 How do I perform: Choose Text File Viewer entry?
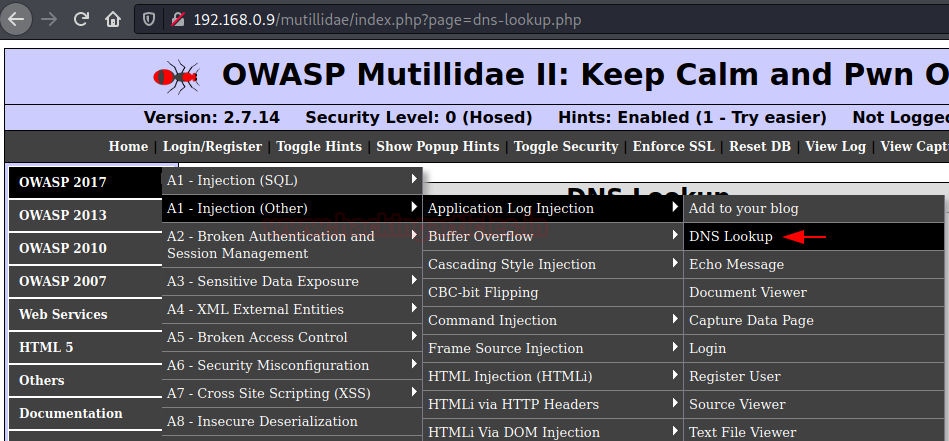coord(814,432)
